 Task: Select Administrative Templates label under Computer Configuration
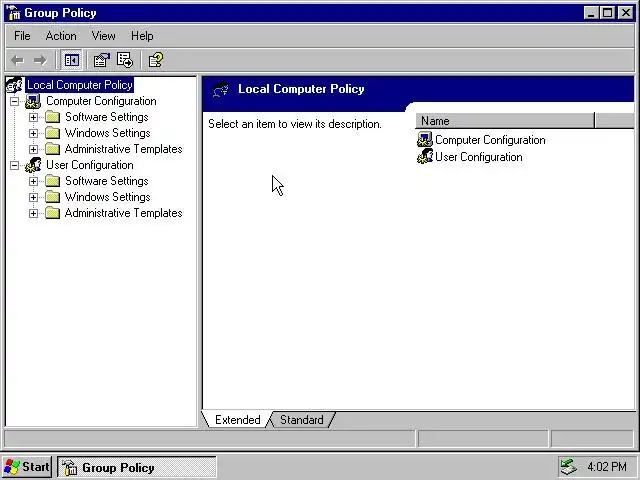(124, 149)
